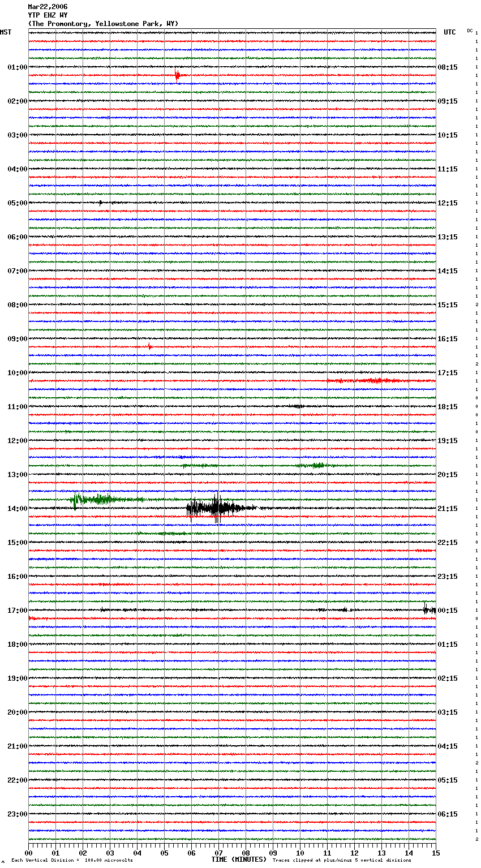The width and height of the screenshot is (481, 868).
Task: Select the 14:00 MST time label
Action: (x=18, y=509)
